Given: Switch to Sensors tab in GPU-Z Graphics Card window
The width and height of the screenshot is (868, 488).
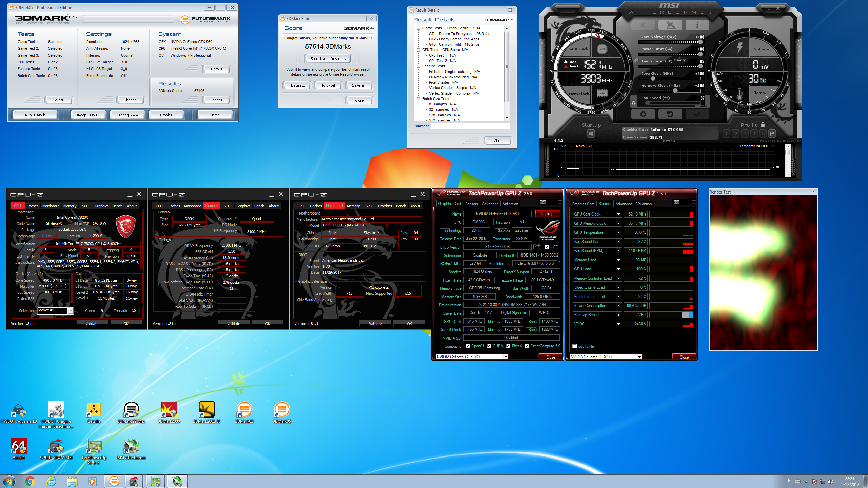Looking at the screenshot, I should coord(471,204).
